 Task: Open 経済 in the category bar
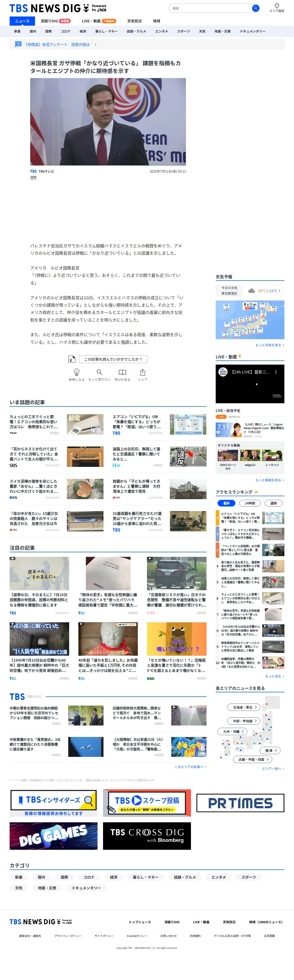click(83, 31)
